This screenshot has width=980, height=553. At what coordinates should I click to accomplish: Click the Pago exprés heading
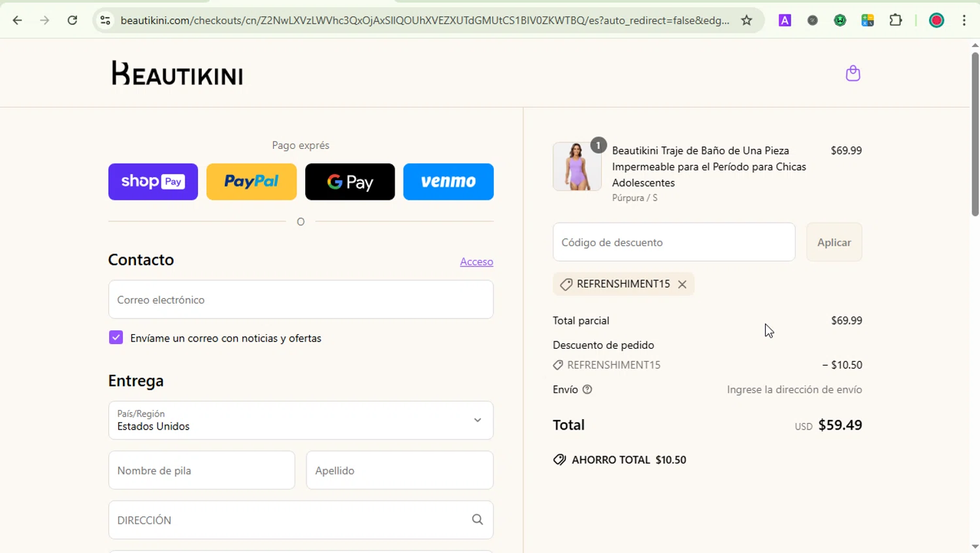pyautogui.click(x=301, y=145)
